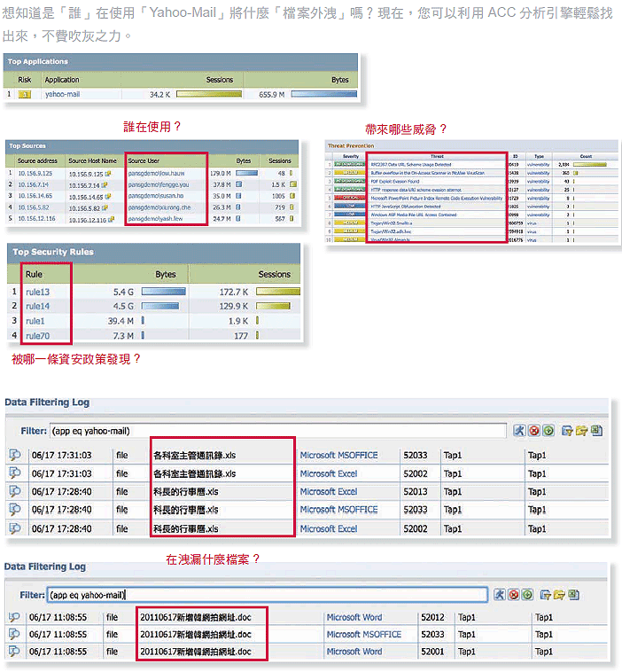This screenshot has height=672, width=622.
Task: Click the export icon at right of upper filter bar
Action: point(596,431)
